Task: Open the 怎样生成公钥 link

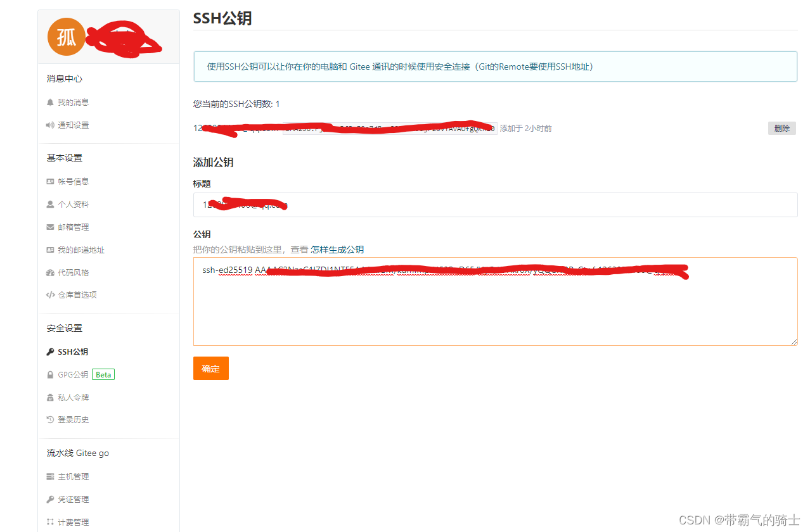Action: (x=337, y=250)
